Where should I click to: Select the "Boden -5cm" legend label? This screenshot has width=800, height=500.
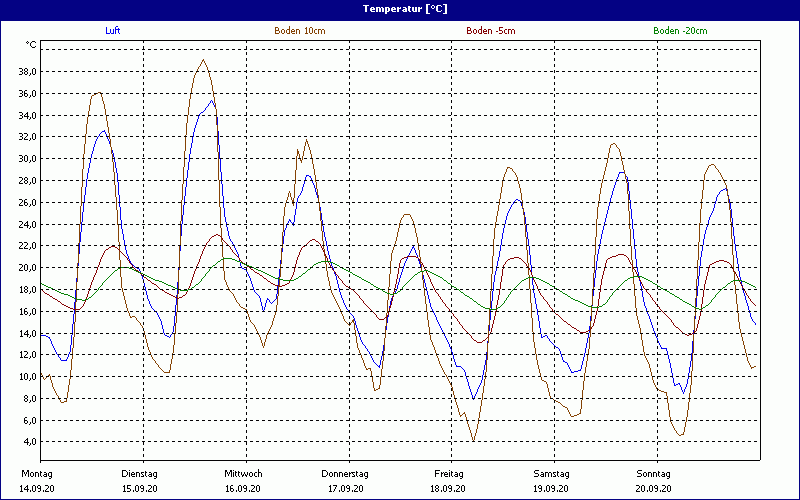click(491, 31)
